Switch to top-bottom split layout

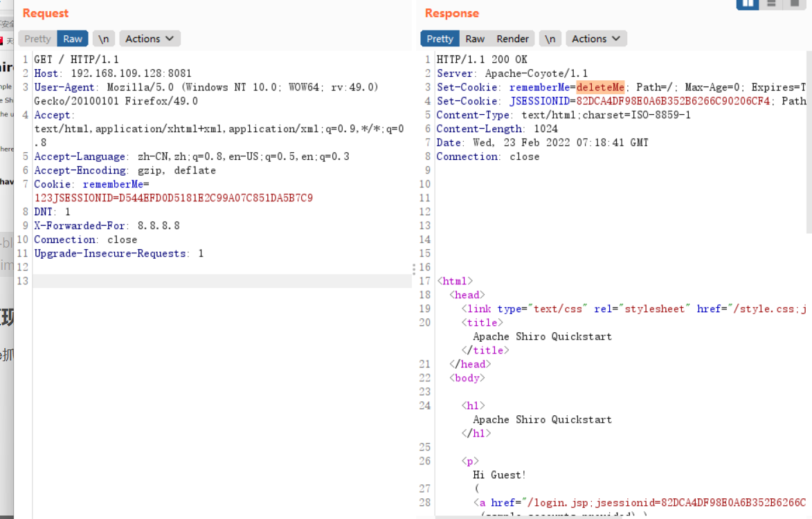point(771,4)
